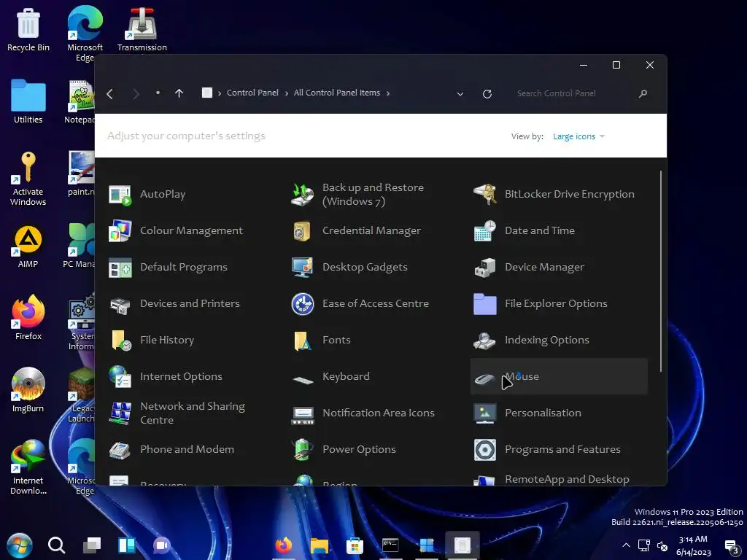The width and height of the screenshot is (747, 560).
Task: Select Activate Windows desktop shortcut
Action: [x=28, y=179]
